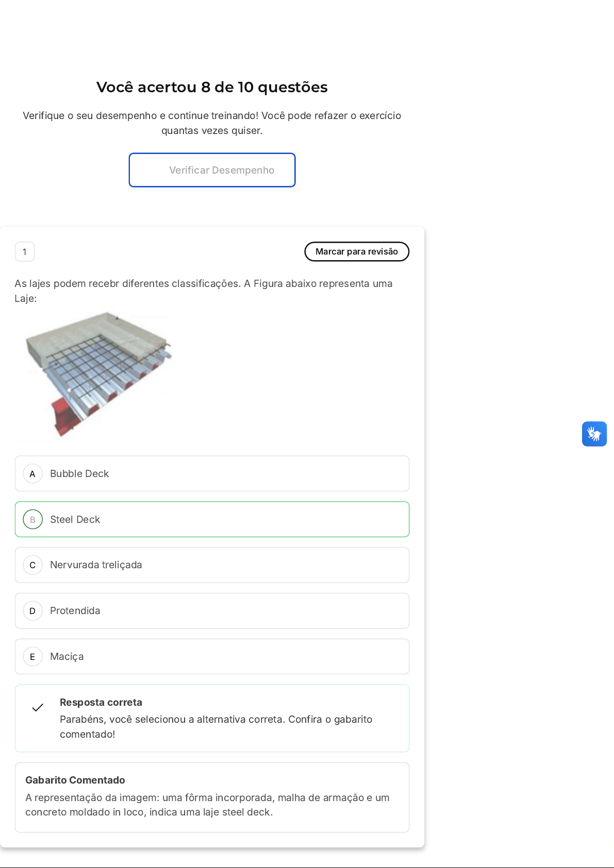Choose the Nervurada treliçada answer text
Image resolution: width=614 pixels, height=868 pixels.
coord(96,565)
